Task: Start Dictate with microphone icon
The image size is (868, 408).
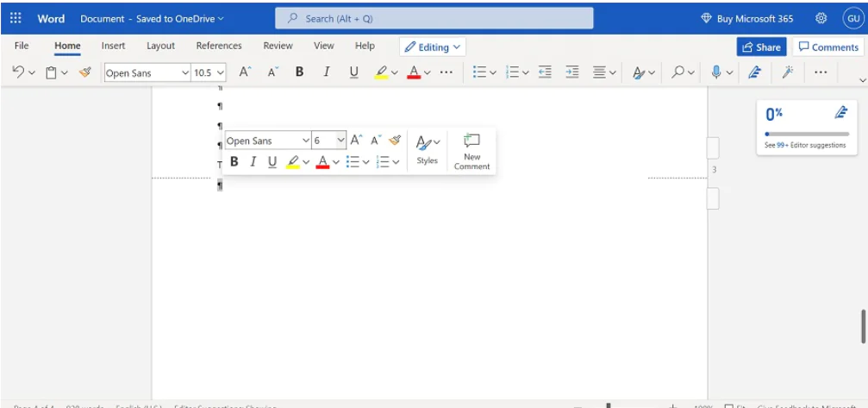Action: click(x=716, y=72)
